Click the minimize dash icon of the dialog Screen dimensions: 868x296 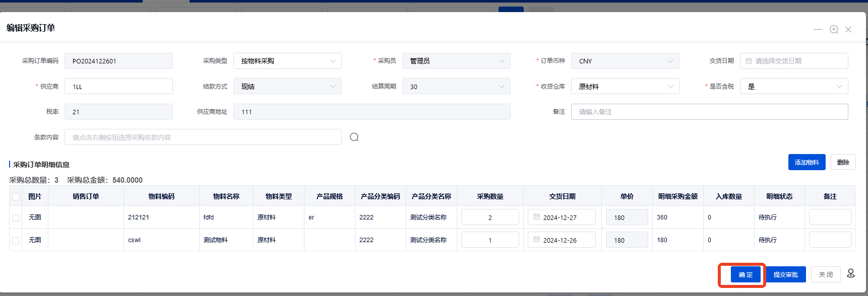pyautogui.click(x=818, y=29)
